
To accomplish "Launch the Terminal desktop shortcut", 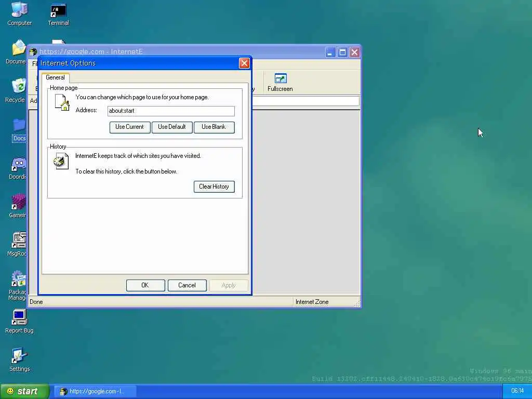I will pos(58,14).
